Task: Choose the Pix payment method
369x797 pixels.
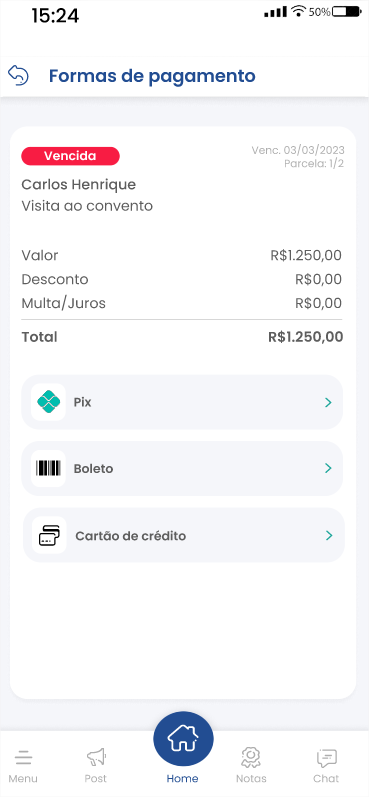Action: coord(182,402)
